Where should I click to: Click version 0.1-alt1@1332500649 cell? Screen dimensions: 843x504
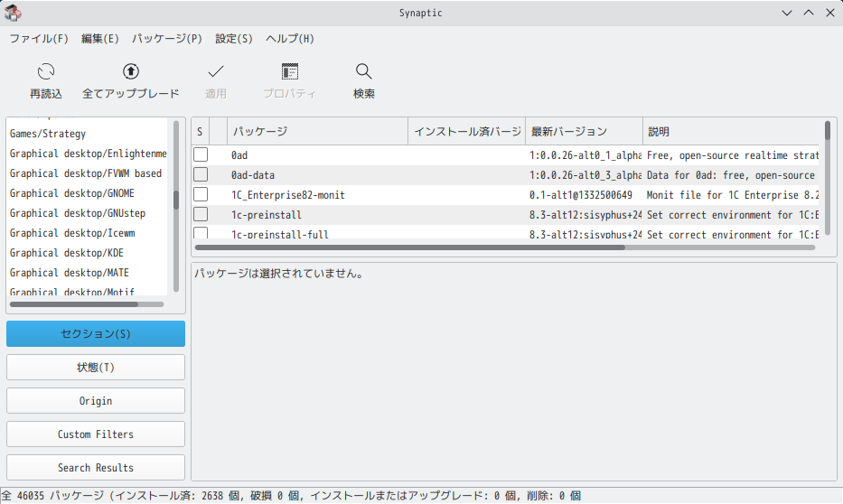[x=581, y=195]
